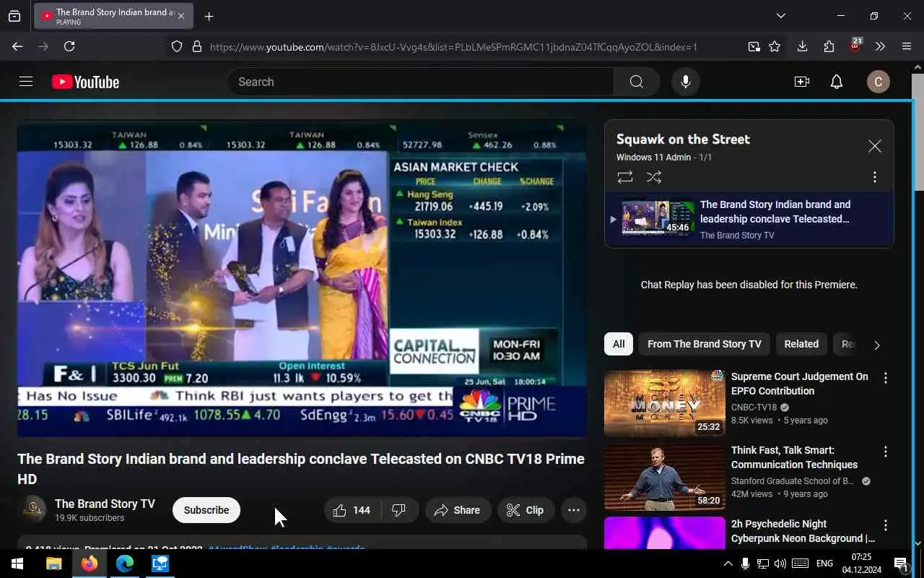Open the #leadership hashtag link
The image size is (924, 578).
pos(297,548)
